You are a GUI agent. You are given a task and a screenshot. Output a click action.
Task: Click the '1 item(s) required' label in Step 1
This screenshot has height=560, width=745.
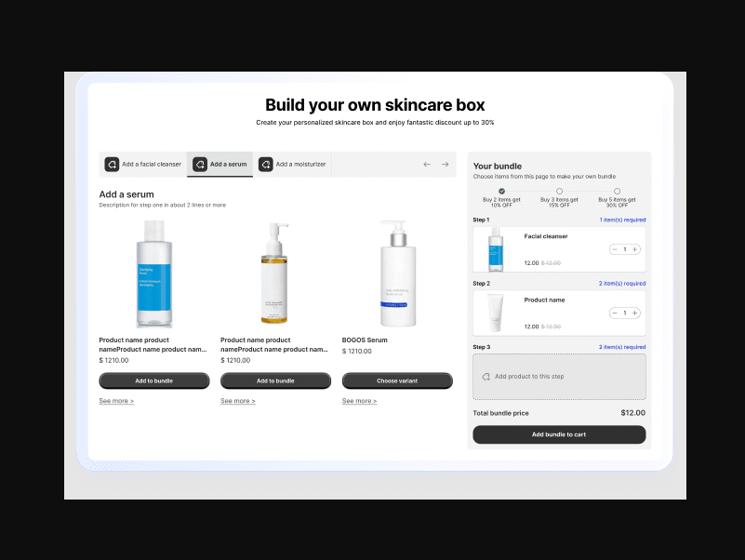(622, 220)
